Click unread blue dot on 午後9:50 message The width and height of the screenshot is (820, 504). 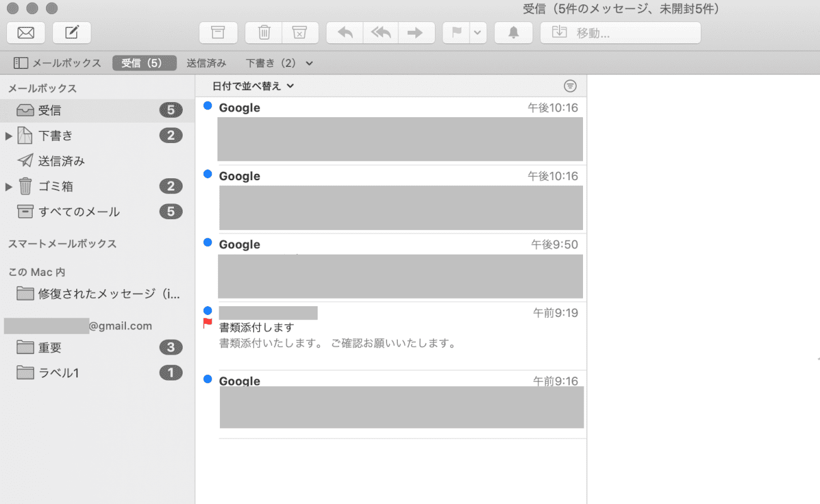pyautogui.click(x=207, y=243)
